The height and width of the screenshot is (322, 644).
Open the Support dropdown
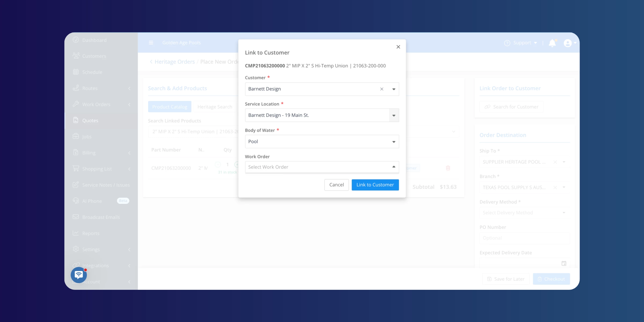pos(521,43)
